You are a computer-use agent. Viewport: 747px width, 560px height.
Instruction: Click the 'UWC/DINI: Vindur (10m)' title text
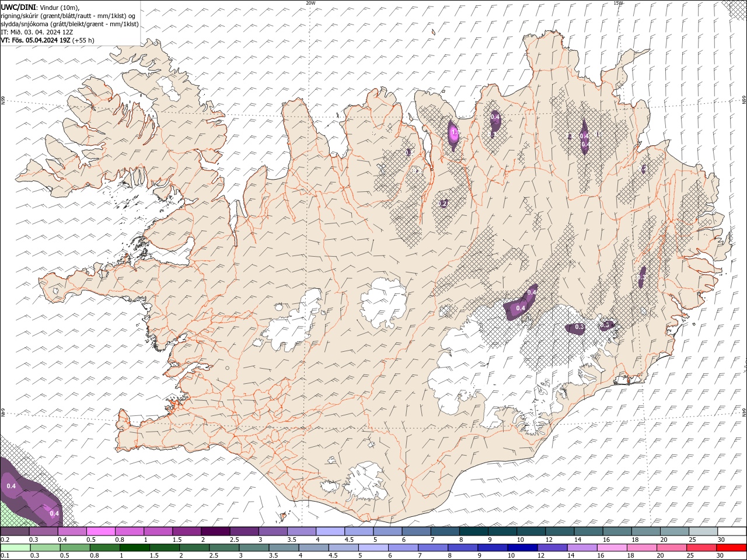point(40,7)
